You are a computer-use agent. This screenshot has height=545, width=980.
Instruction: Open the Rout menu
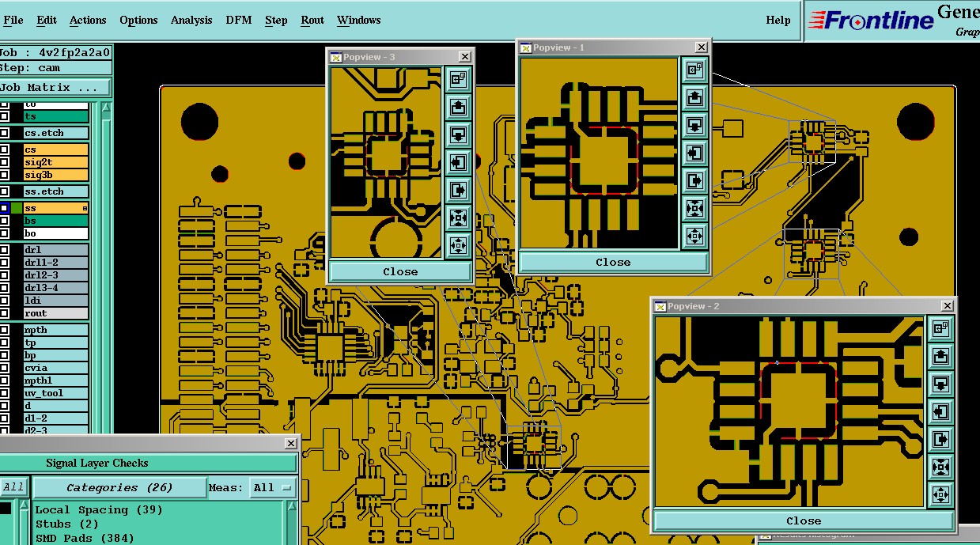[312, 20]
